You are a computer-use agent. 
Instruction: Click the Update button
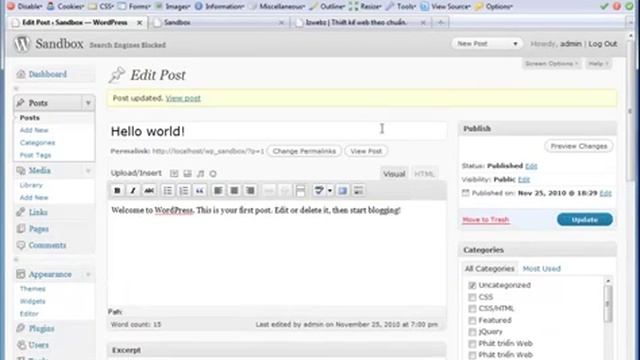click(584, 220)
